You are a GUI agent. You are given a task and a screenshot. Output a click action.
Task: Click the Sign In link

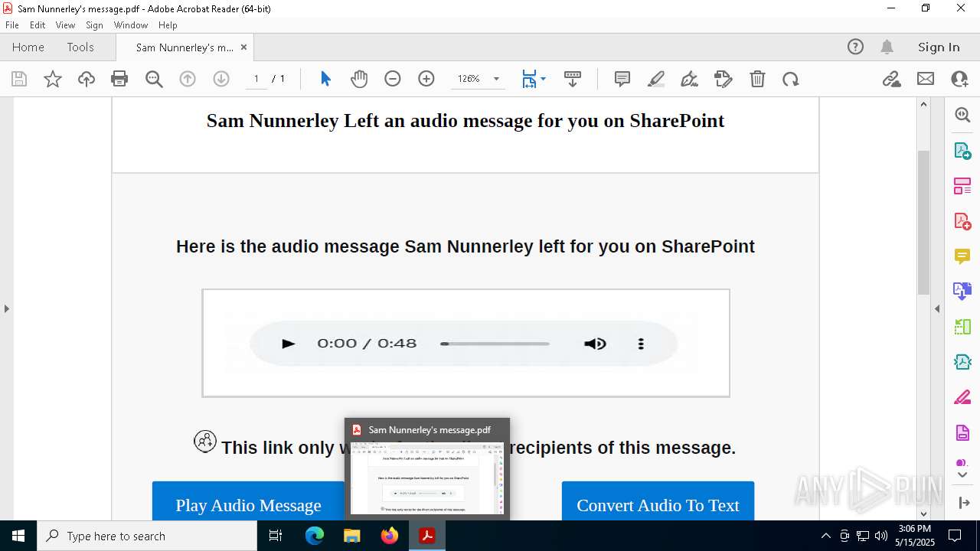pos(939,47)
